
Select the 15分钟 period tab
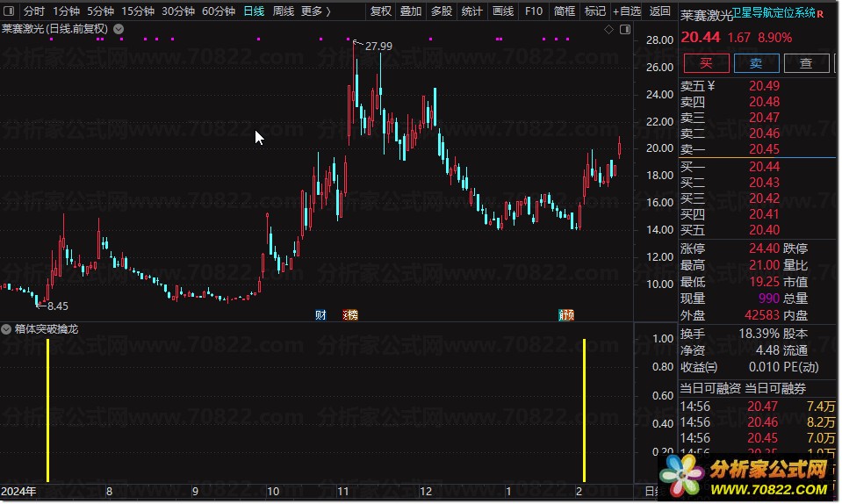point(138,11)
